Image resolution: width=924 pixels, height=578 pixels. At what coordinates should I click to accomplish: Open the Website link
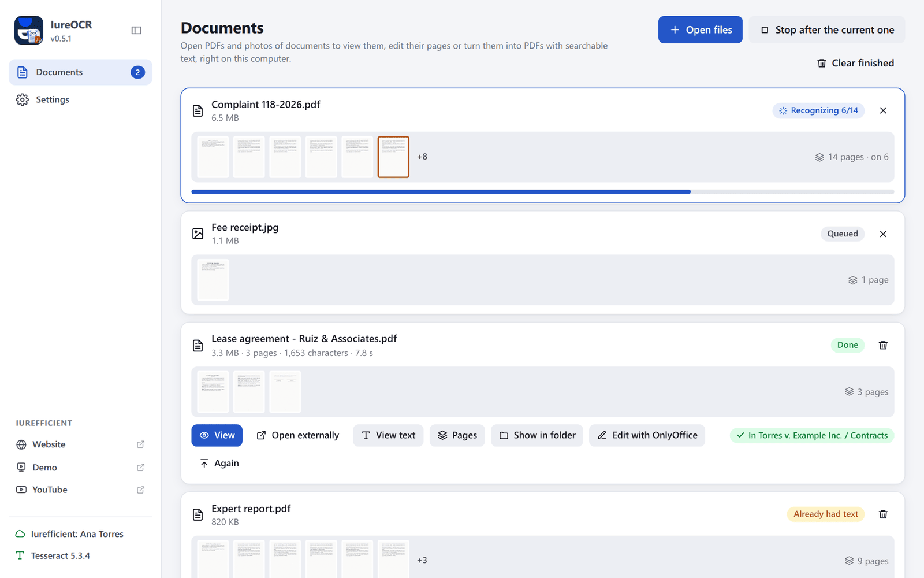pyautogui.click(x=80, y=444)
